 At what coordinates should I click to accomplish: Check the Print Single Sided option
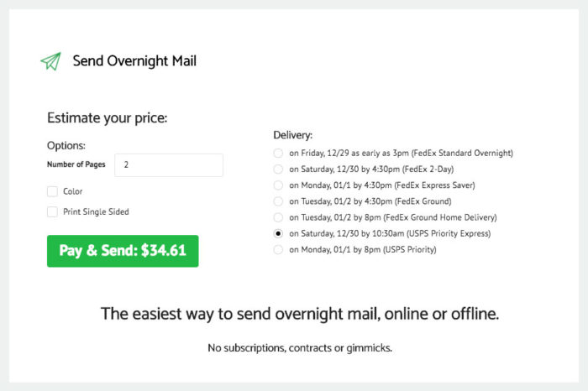(x=52, y=211)
